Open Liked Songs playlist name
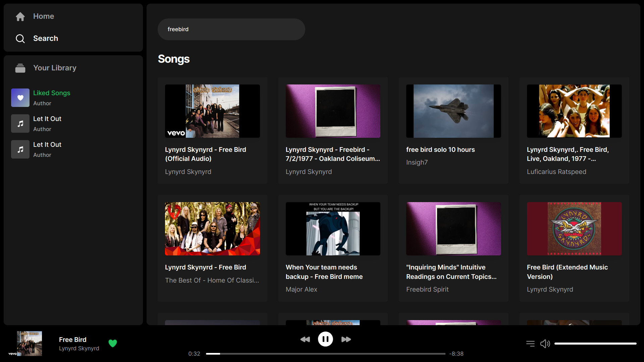The image size is (644, 362). click(x=52, y=93)
